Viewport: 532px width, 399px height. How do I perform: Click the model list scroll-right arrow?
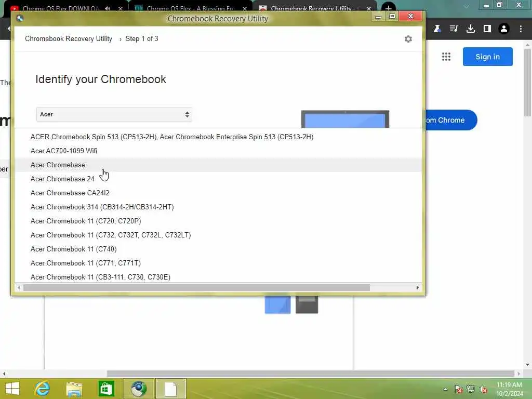418,288
